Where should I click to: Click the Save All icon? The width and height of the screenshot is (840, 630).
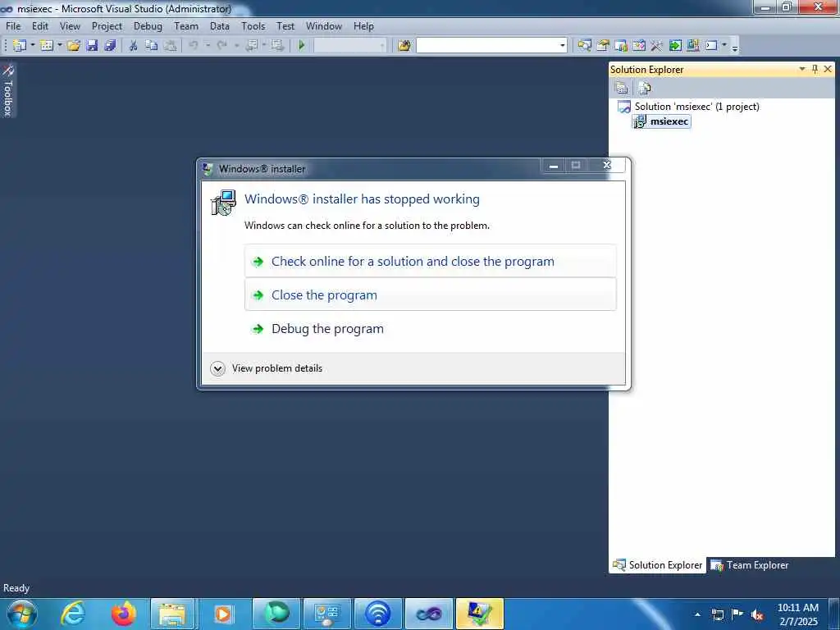point(111,46)
